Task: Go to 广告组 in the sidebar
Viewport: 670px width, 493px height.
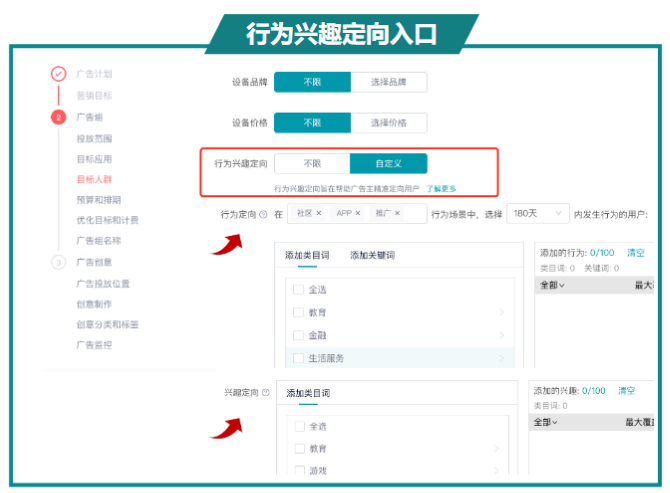Action: [x=90, y=117]
